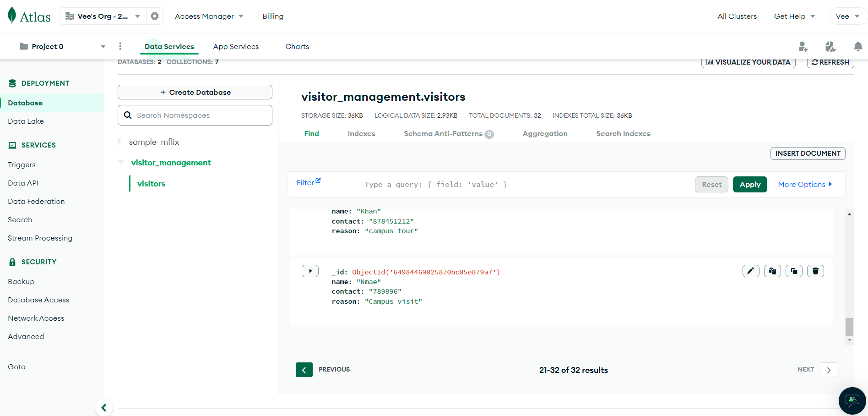Open the Access Manager dropdown

click(209, 16)
